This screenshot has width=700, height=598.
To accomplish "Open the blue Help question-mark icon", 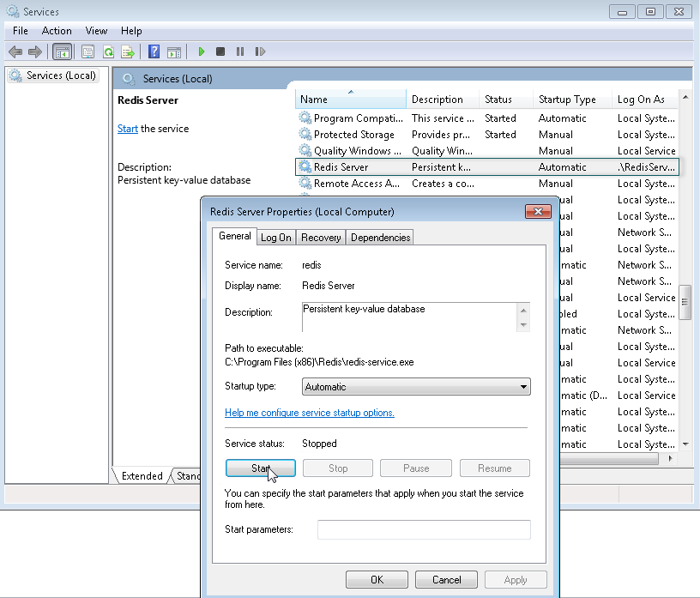I will [x=154, y=51].
